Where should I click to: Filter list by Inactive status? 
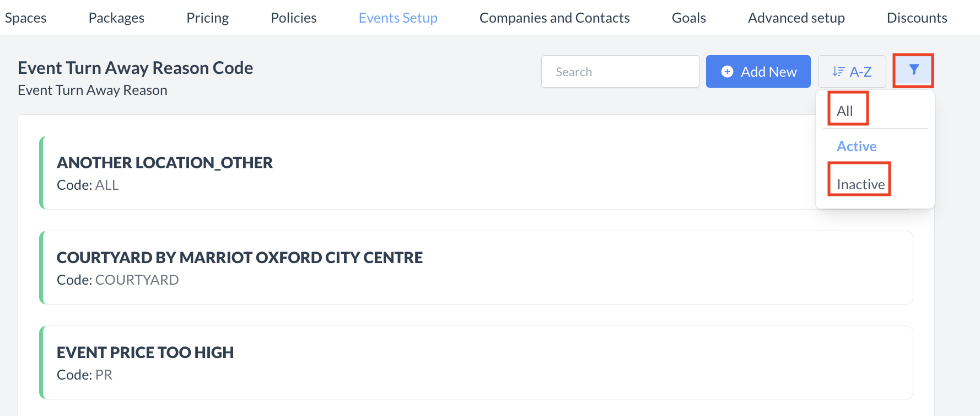click(x=860, y=184)
